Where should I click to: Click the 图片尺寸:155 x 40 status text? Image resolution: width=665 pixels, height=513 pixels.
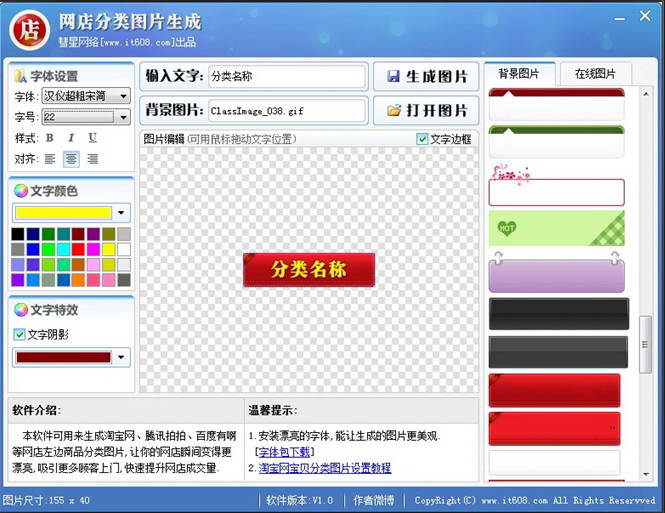coord(46,500)
